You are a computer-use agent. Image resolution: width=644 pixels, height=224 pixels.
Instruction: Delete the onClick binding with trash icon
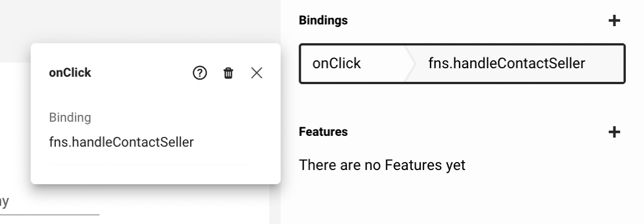click(228, 73)
